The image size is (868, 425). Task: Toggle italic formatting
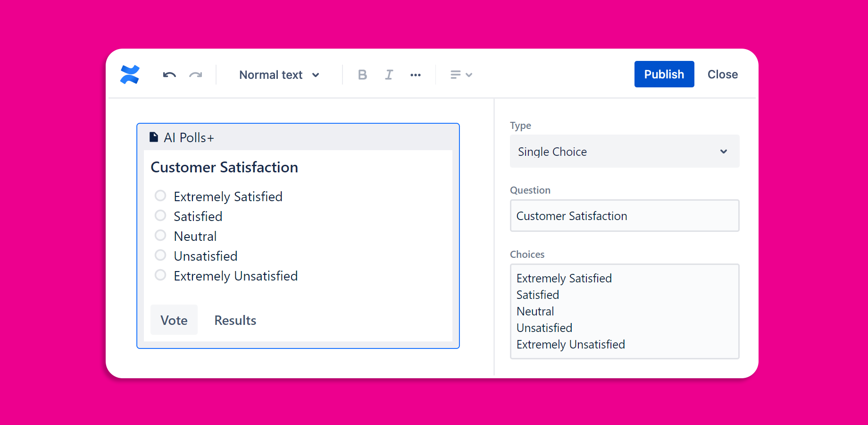pos(389,75)
